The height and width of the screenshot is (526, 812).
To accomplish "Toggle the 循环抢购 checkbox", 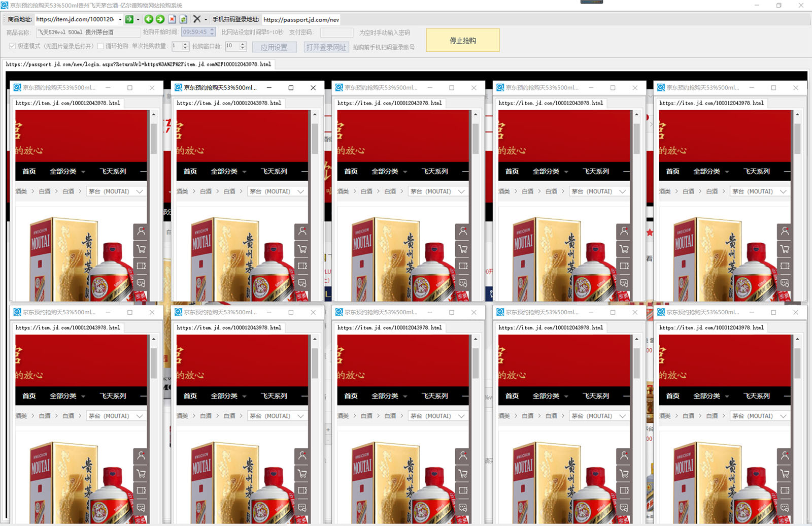I will [x=100, y=46].
